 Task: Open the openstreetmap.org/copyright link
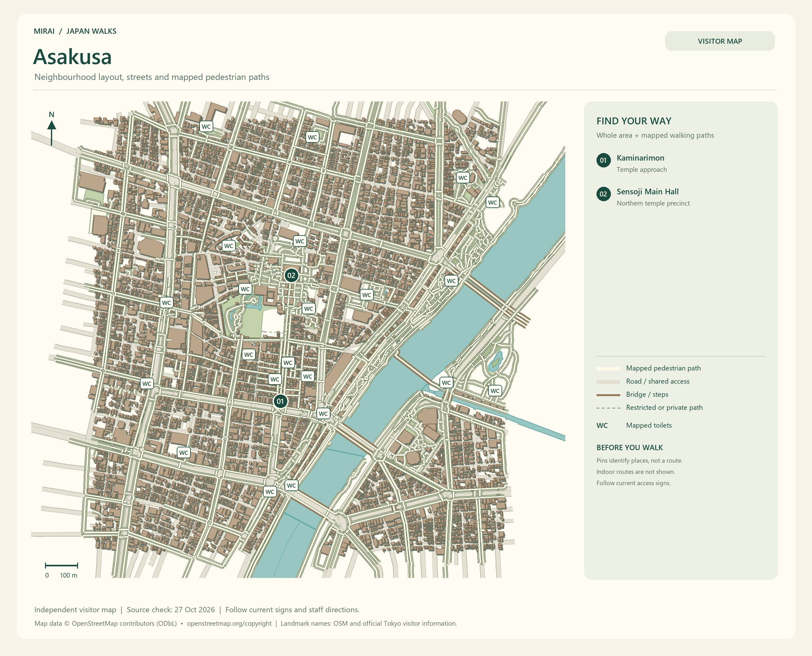click(229, 624)
